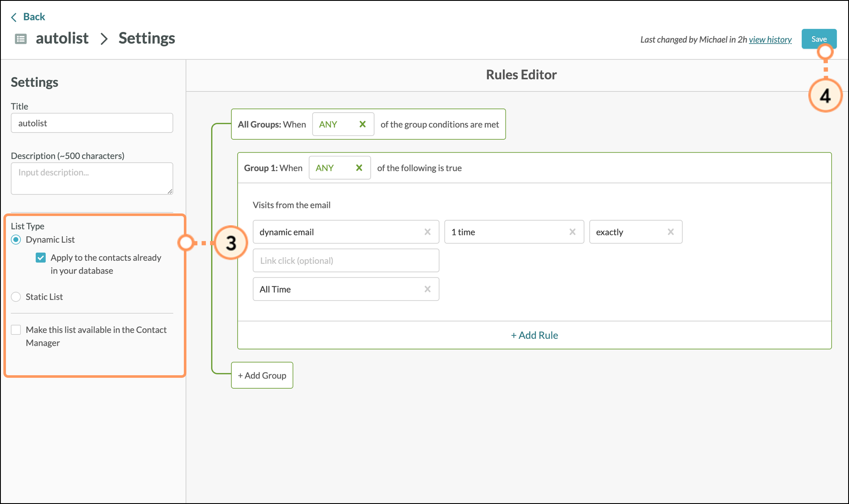Open the view history link
This screenshot has height=504, width=849.
[x=770, y=39]
